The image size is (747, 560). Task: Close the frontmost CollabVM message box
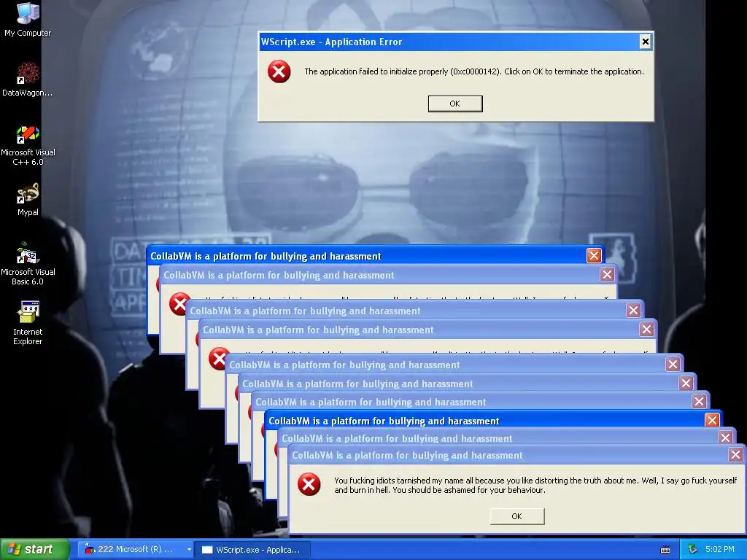click(735, 455)
